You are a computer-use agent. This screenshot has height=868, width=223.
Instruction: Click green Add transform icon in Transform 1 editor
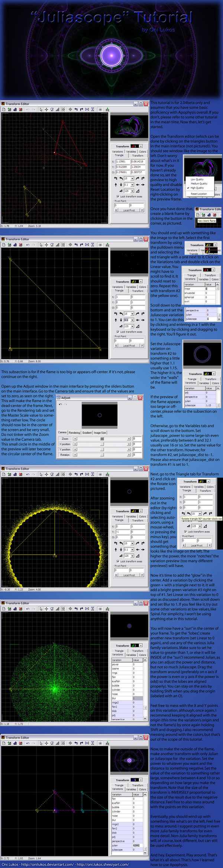(9, 109)
